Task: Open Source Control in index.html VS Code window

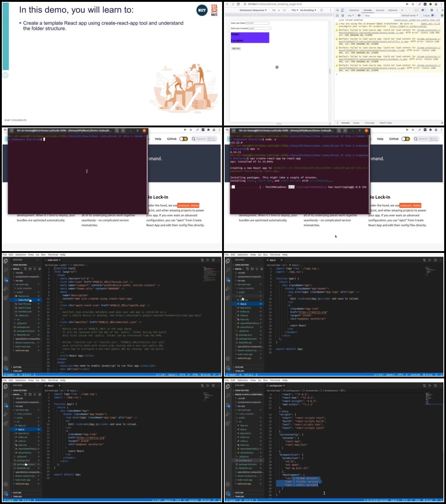Action: (x=6, y=279)
